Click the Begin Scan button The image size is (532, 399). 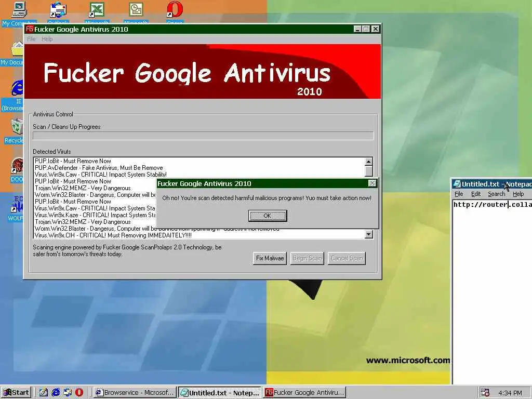click(307, 258)
